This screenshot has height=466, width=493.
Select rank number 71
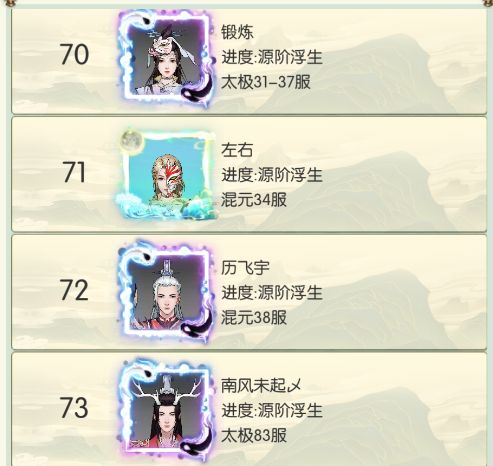[x=74, y=172]
